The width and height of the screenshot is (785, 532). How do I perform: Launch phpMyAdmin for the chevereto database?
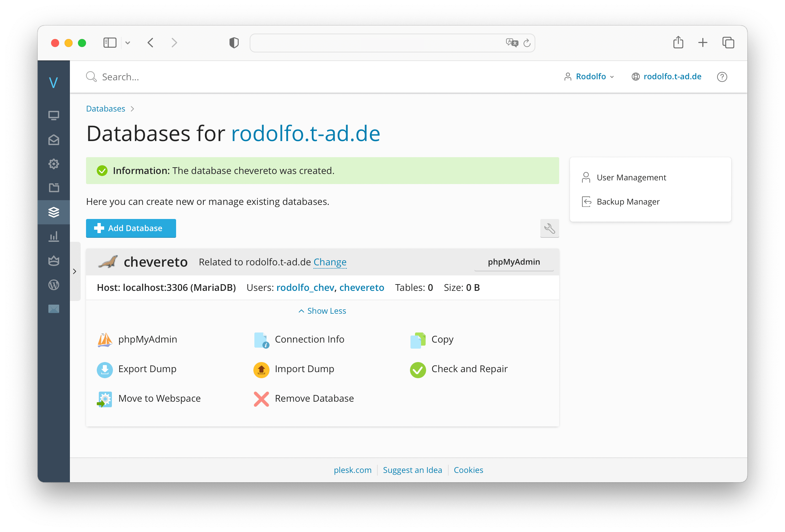513,262
